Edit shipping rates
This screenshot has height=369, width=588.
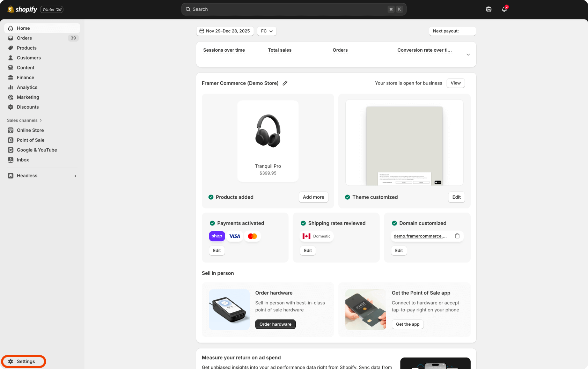[308, 251]
